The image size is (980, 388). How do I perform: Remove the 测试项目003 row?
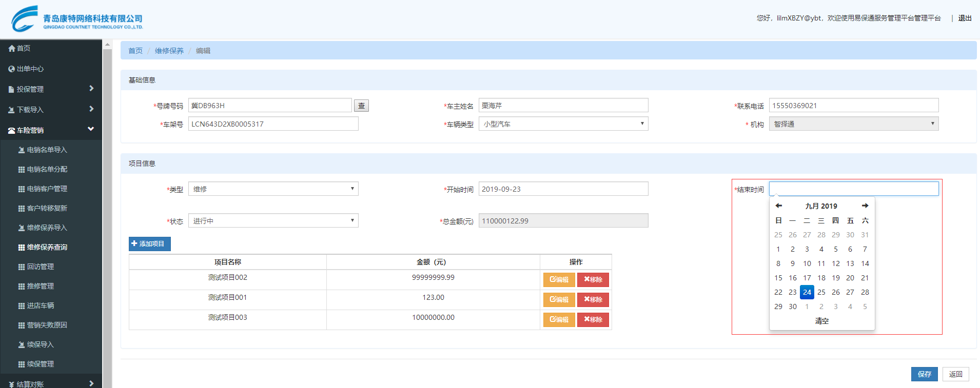593,320
